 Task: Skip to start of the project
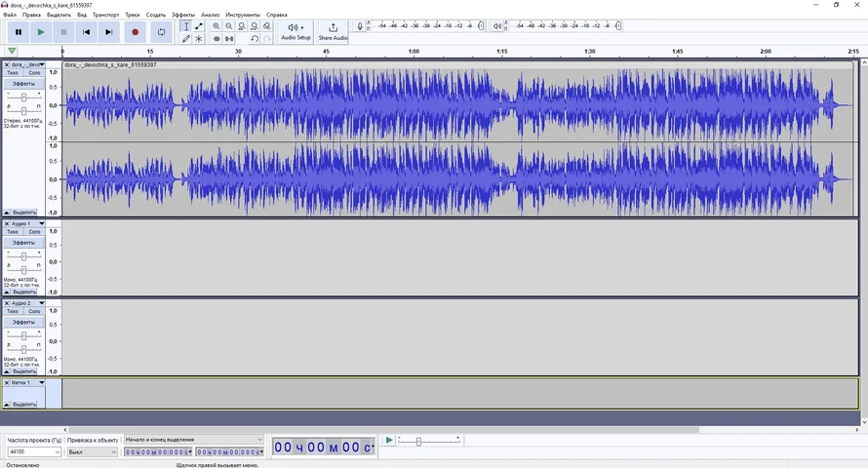[86, 32]
